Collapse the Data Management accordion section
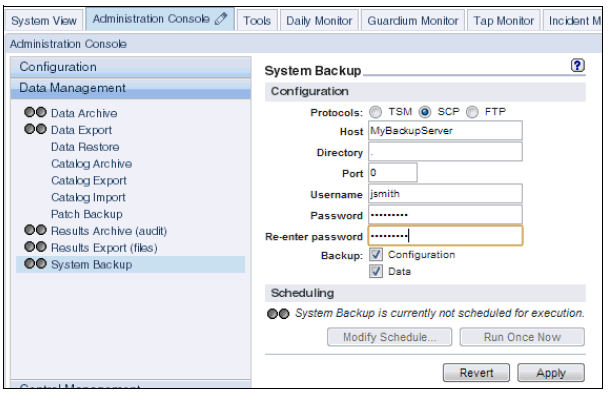The height and width of the screenshot is (394, 608). coord(131,88)
